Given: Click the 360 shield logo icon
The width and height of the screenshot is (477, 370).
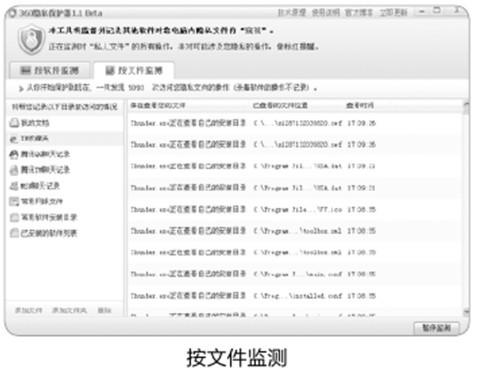Looking at the screenshot, I should coord(31,40).
